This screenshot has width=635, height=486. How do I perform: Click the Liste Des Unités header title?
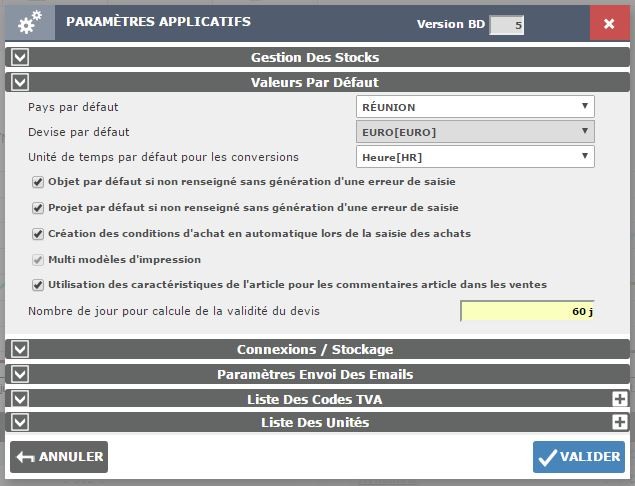[x=315, y=423]
